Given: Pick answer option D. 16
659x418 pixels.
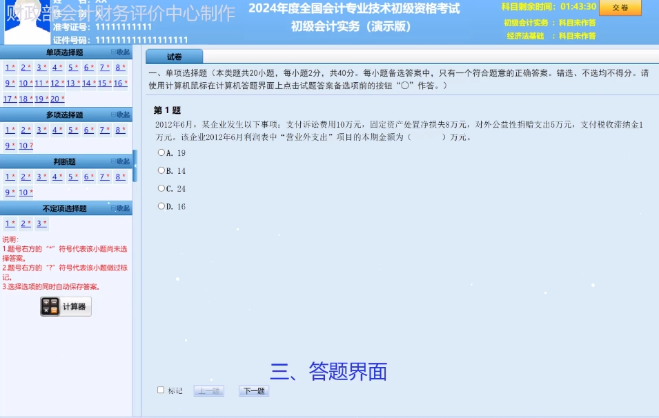Looking at the screenshot, I should click(161, 207).
